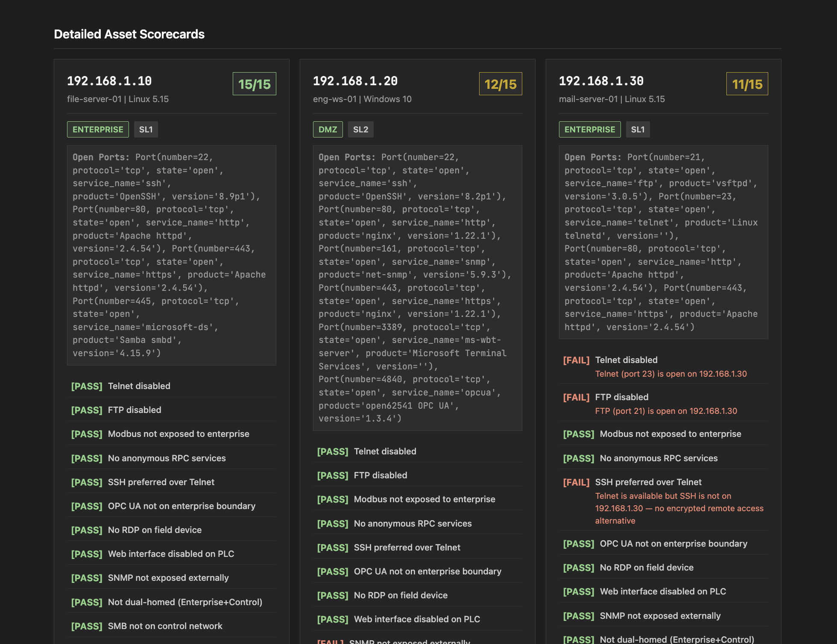Click the 12/15 score badge
This screenshot has height=644, width=837.
pyautogui.click(x=500, y=84)
